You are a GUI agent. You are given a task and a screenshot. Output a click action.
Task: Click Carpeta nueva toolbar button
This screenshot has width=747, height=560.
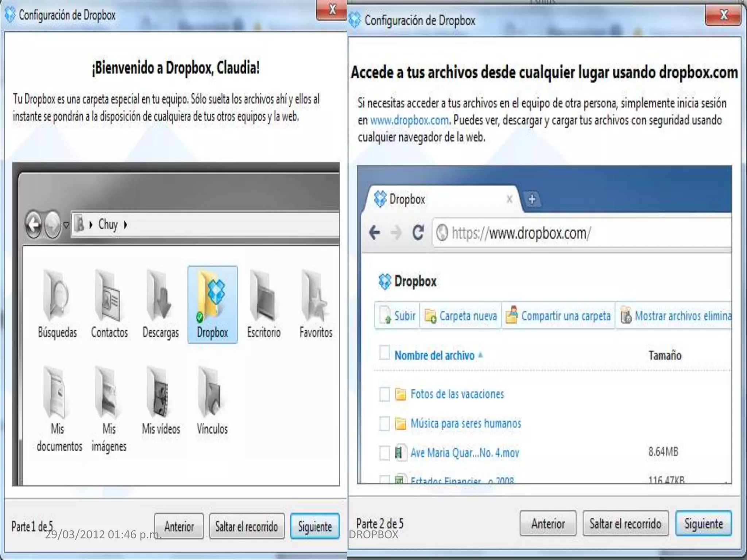[x=461, y=315]
